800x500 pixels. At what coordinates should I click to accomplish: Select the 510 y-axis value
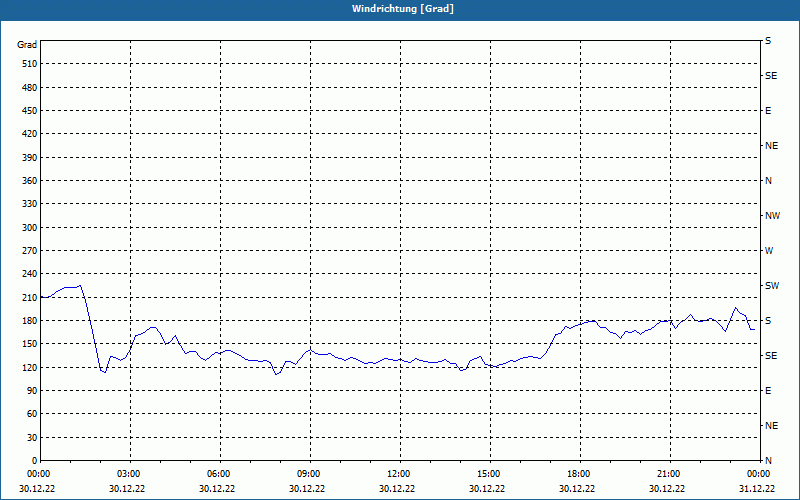(x=30, y=64)
